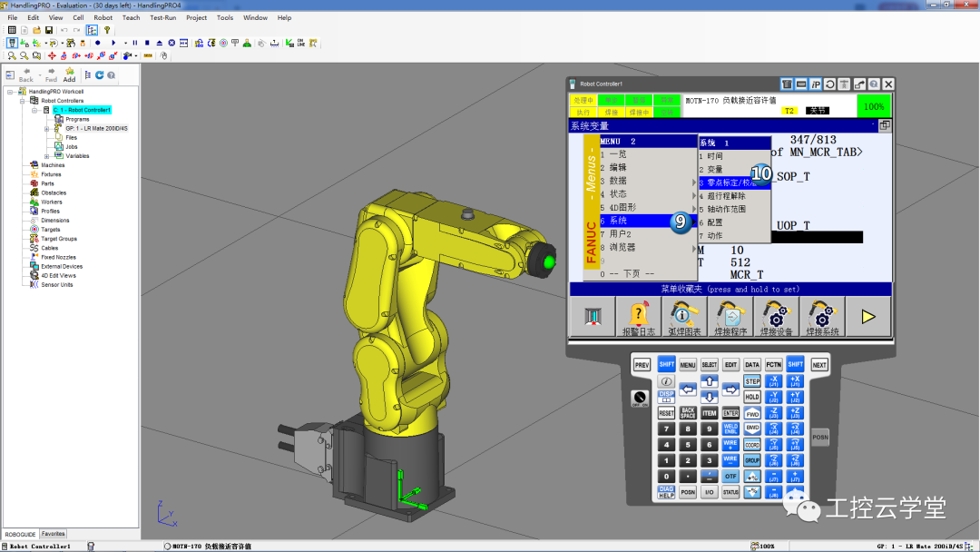This screenshot has height=552, width=980.
Task: Click the pendant ENTER key
Action: (x=730, y=413)
